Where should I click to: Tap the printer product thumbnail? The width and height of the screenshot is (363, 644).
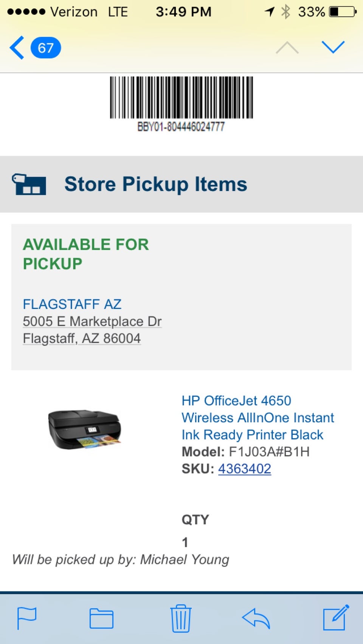[84, 429]
